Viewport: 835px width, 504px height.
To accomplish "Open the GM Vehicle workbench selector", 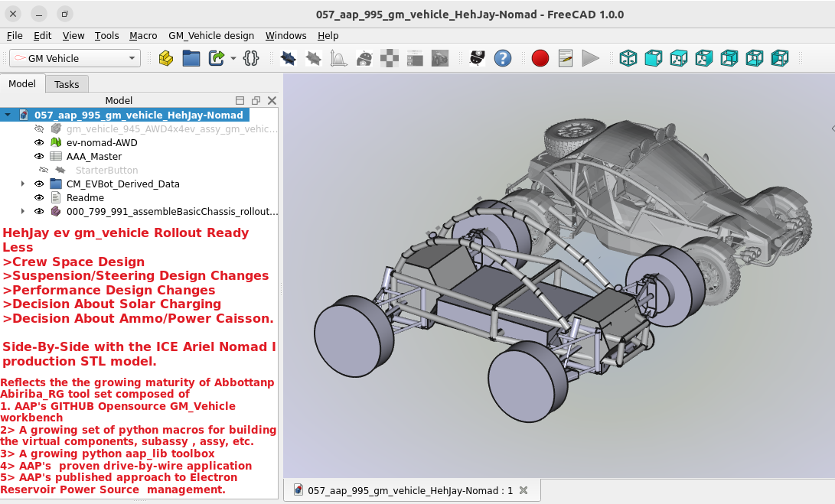I will point(74,58).
